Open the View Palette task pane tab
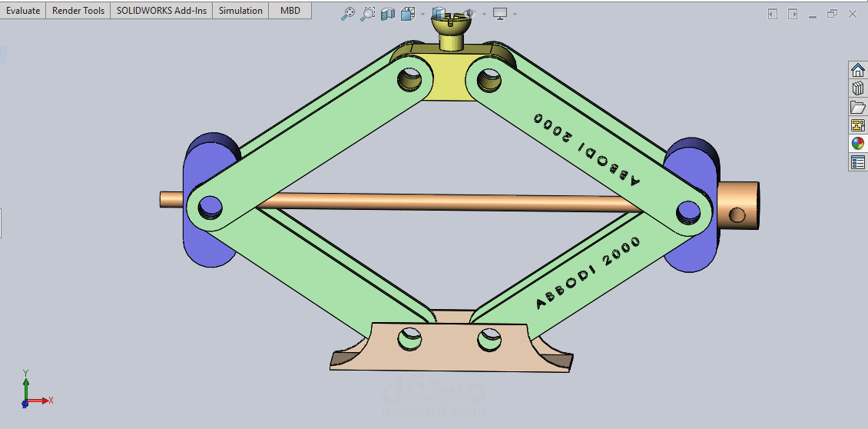Image resolution: width=868 pixels, height=429 pixels. [857, 125]
